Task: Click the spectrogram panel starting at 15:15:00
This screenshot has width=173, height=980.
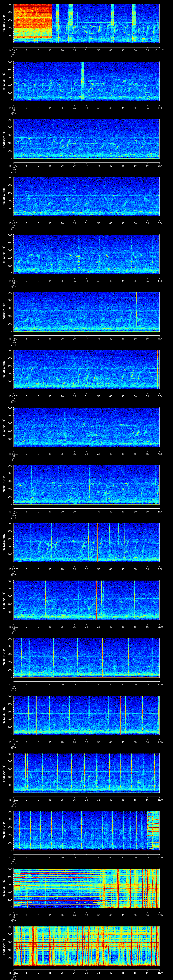Action: click(x=86, y=946)
